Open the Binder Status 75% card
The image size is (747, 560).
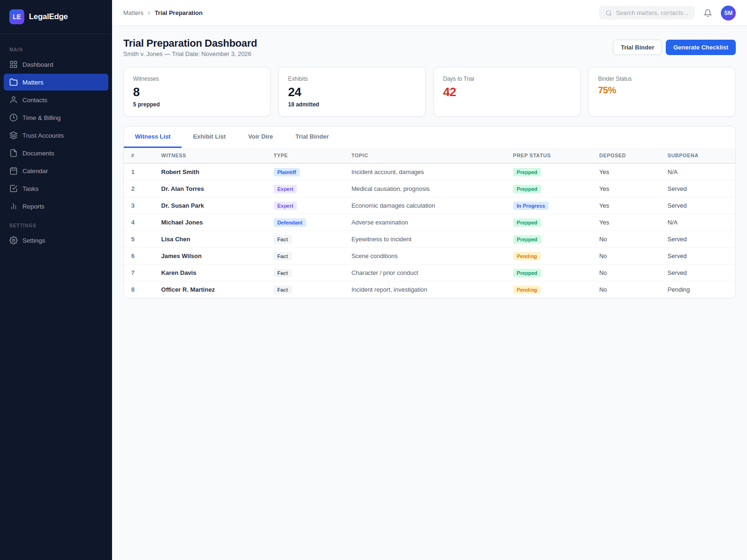[662, 92]
